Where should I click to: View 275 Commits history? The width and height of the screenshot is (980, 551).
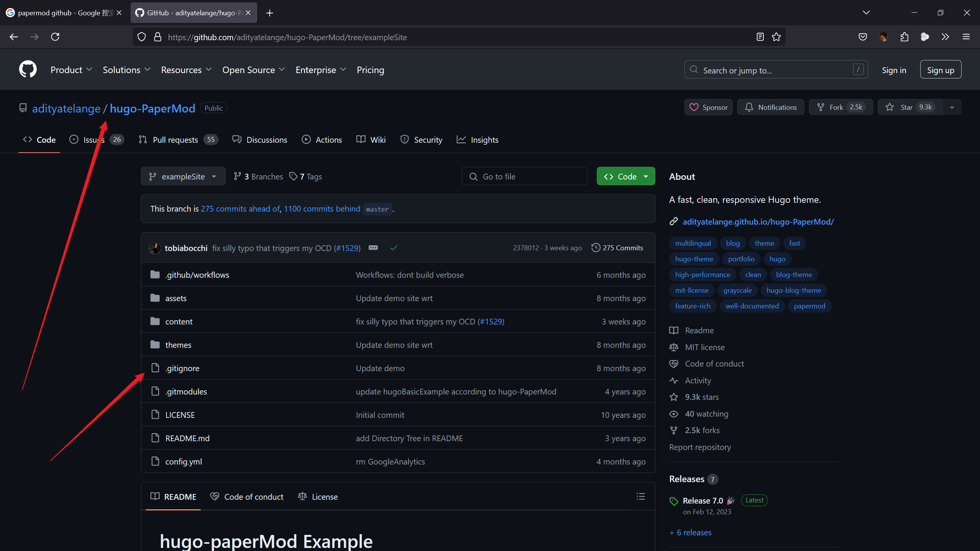tap(617, 248)
